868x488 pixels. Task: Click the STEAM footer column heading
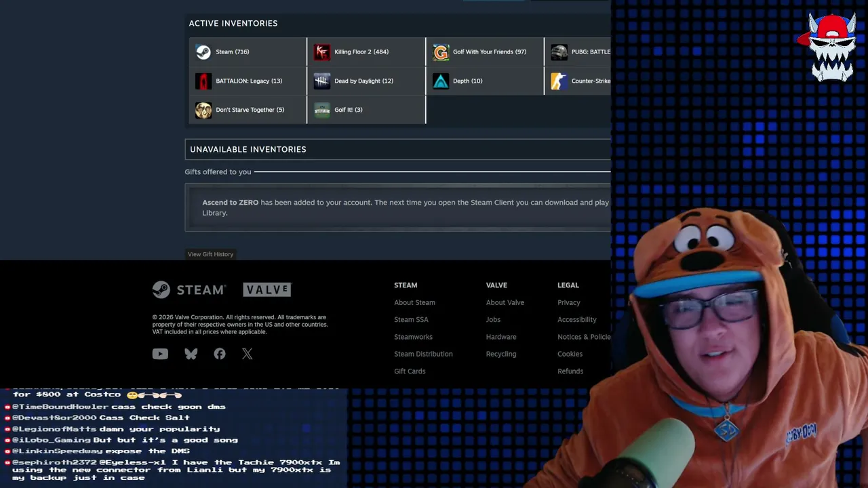pos(406,285)
